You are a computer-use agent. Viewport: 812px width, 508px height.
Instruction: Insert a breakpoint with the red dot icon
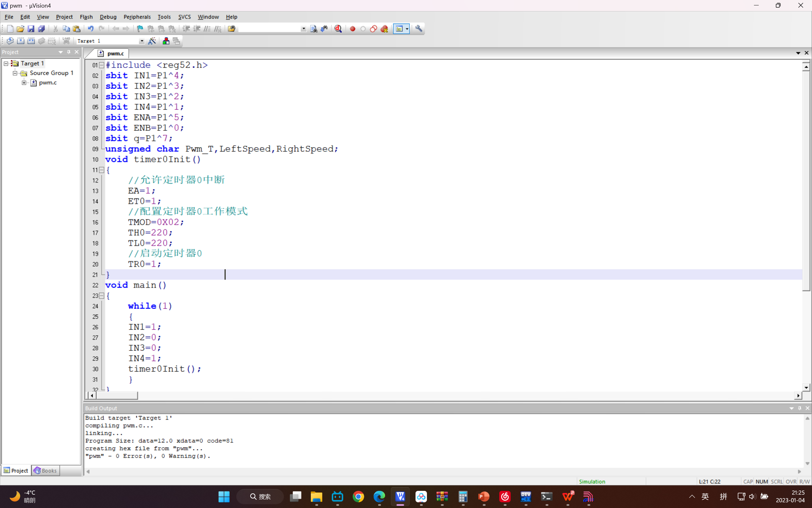(352, 29)
